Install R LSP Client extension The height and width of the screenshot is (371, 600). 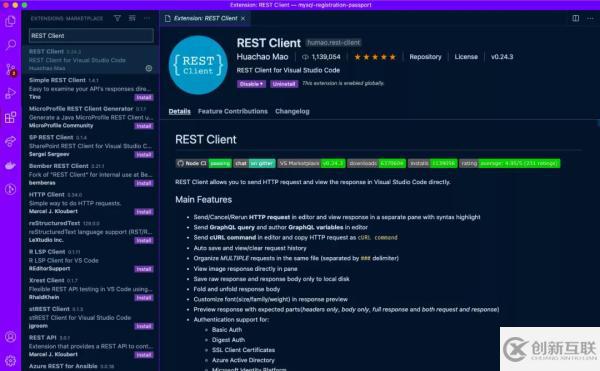click(x=144, y=269)
